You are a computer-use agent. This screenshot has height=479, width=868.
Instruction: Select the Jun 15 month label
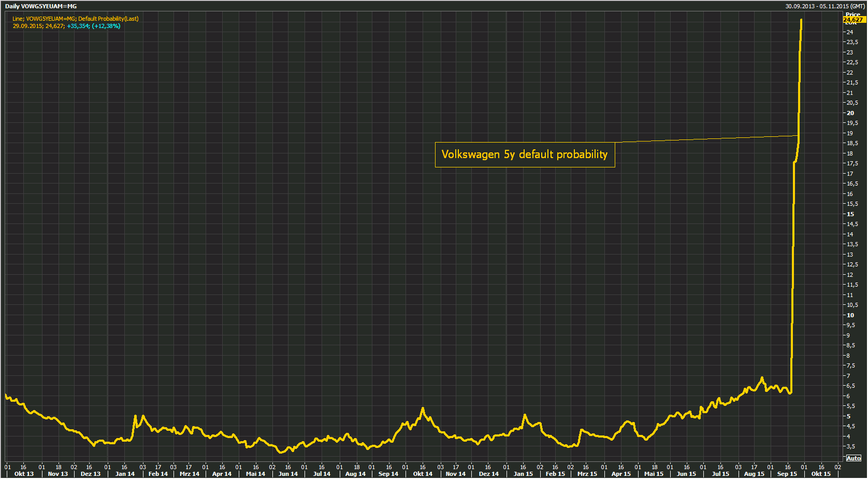point(686,474)
